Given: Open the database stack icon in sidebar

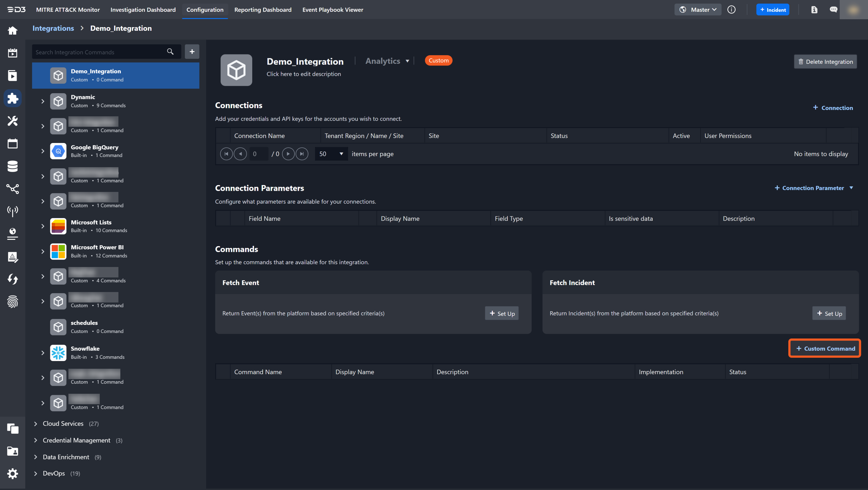Looking at the screenshot, I should tap(12, 166).
